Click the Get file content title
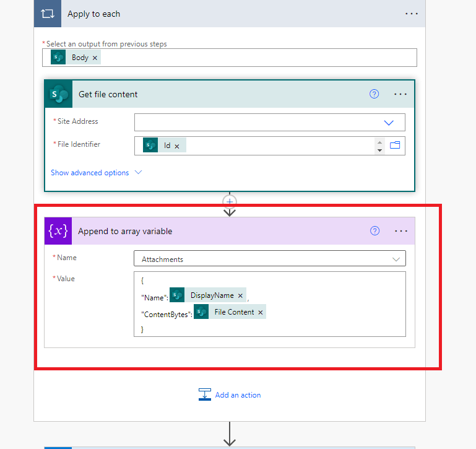 [x=108, y=95]
